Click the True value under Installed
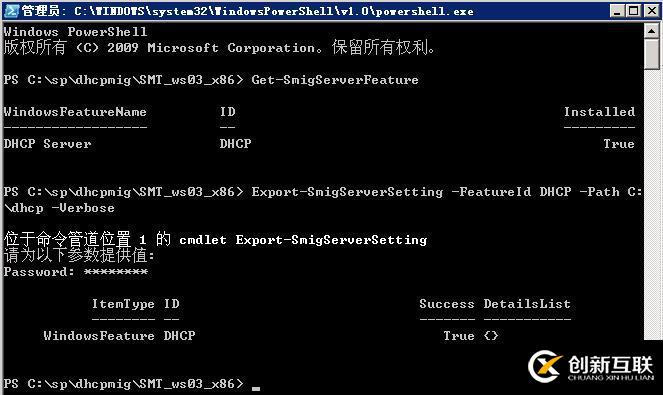The width and height of the screenshot is (663, 395). [619, 144]
